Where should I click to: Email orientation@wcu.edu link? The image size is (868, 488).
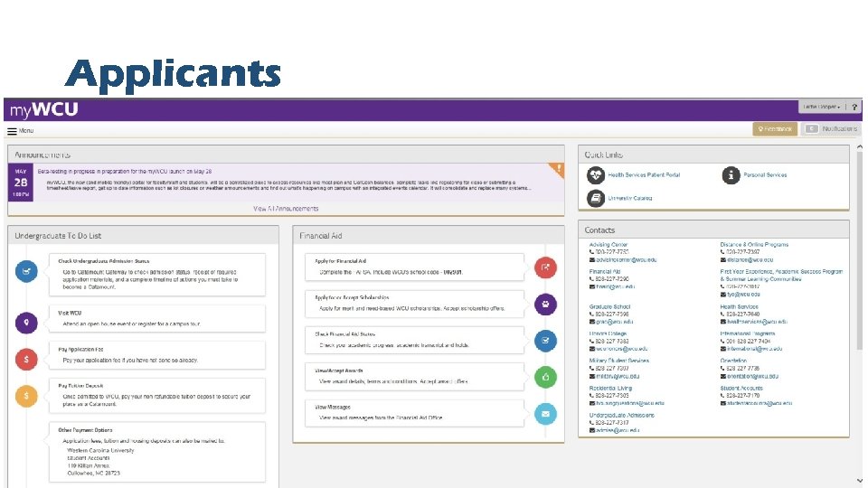(x=752, y=376)
